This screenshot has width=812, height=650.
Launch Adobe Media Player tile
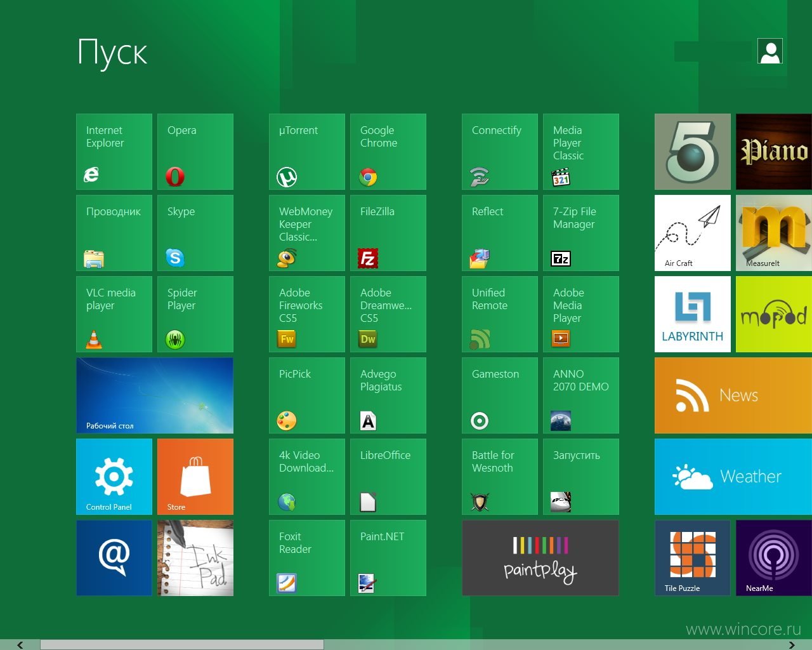(581, 314)
